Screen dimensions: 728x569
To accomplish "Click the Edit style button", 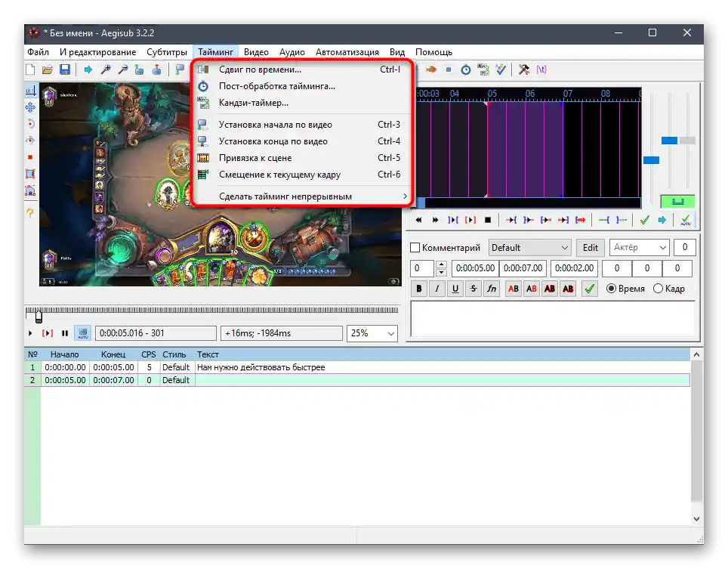I will pos(591,248).
